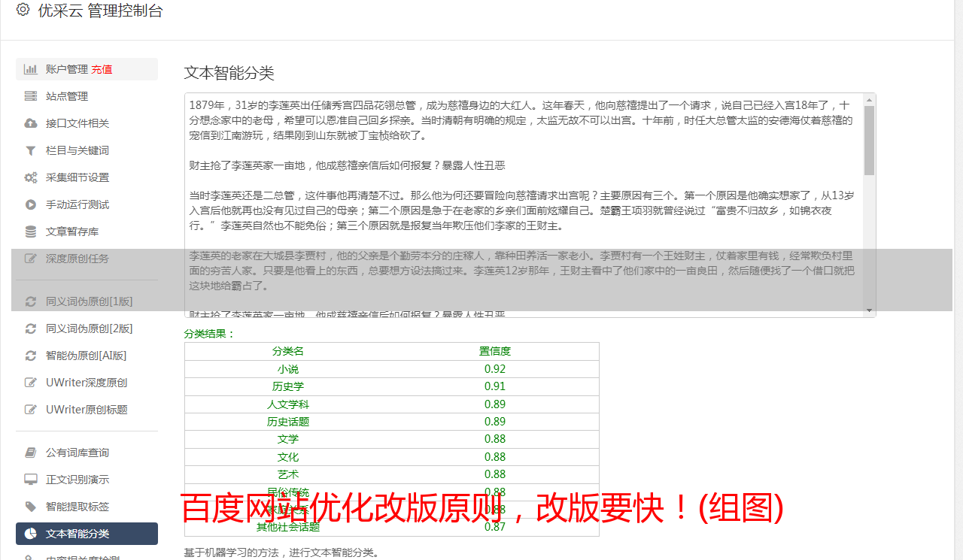Click the database icon for 文章暂存库

[31, 232]
